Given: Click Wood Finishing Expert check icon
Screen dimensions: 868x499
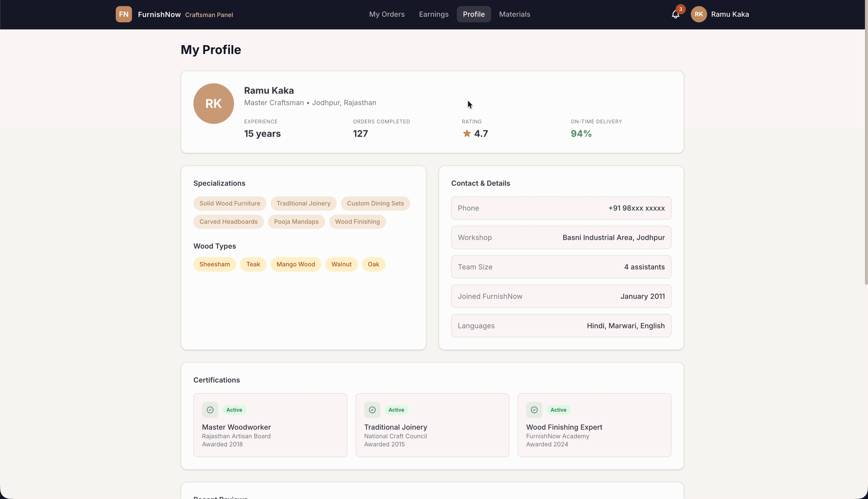Looking at the screenshot, I should pos(534,410).
